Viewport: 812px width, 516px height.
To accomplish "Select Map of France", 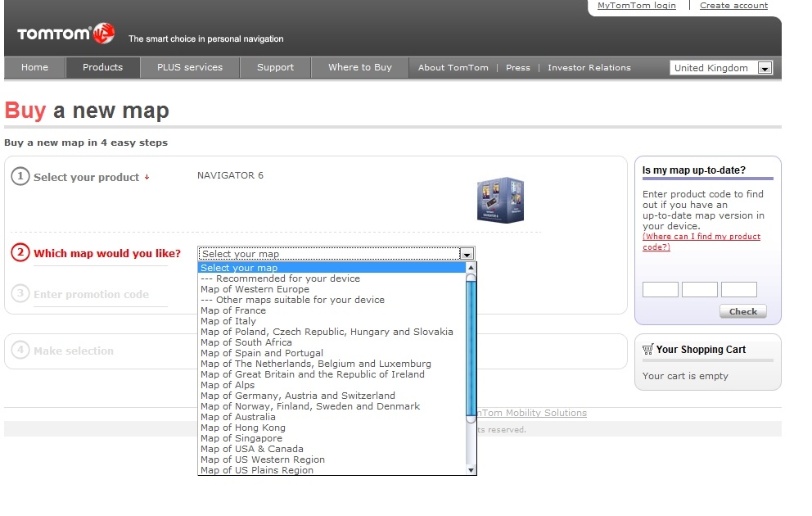I will (332, 310).
